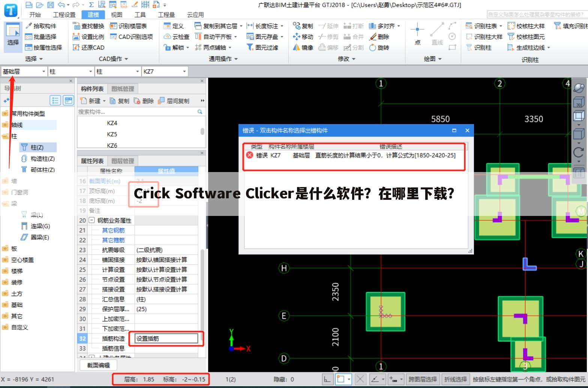
Task: Expand the 生成柱边线 dropdown
Action: tap(549, 48)
